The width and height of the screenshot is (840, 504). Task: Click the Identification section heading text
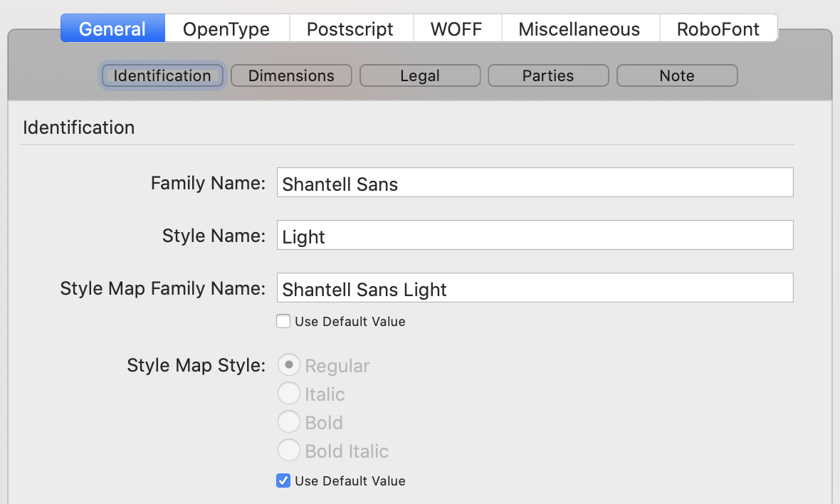coord(79,127)
